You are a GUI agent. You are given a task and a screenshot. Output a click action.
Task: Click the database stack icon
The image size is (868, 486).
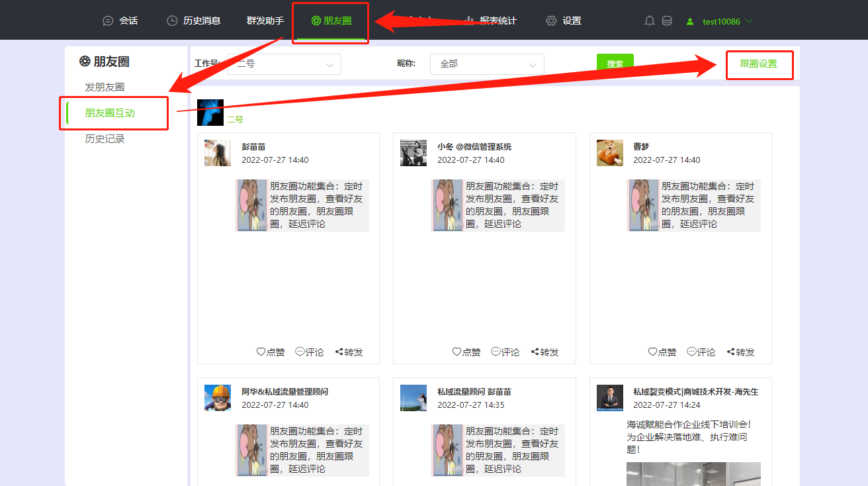point(667,21)
